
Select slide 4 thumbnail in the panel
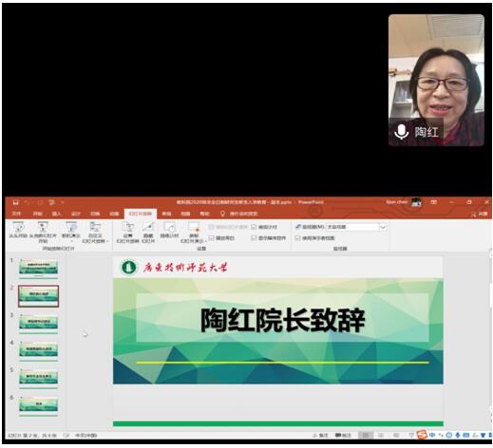click(39, 350)
